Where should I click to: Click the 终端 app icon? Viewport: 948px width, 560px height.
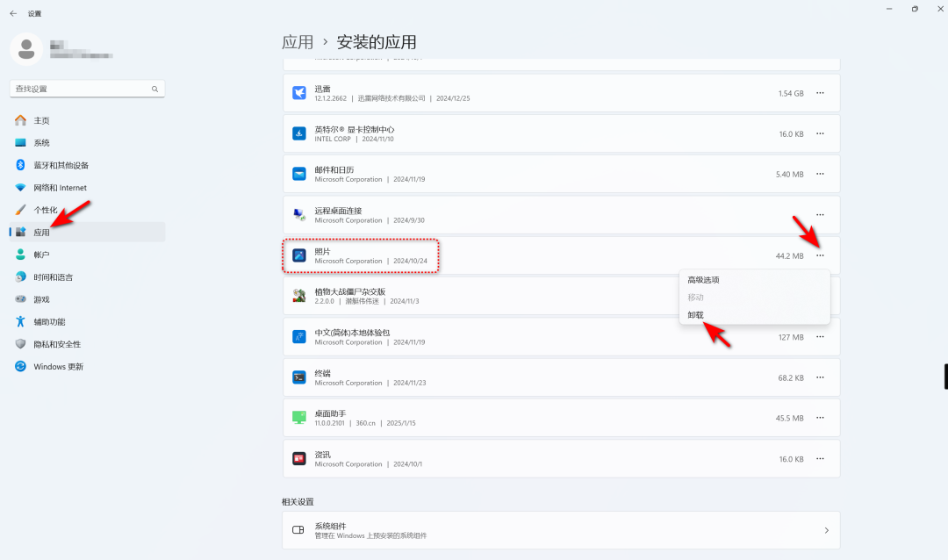click(x=298, y=377)
